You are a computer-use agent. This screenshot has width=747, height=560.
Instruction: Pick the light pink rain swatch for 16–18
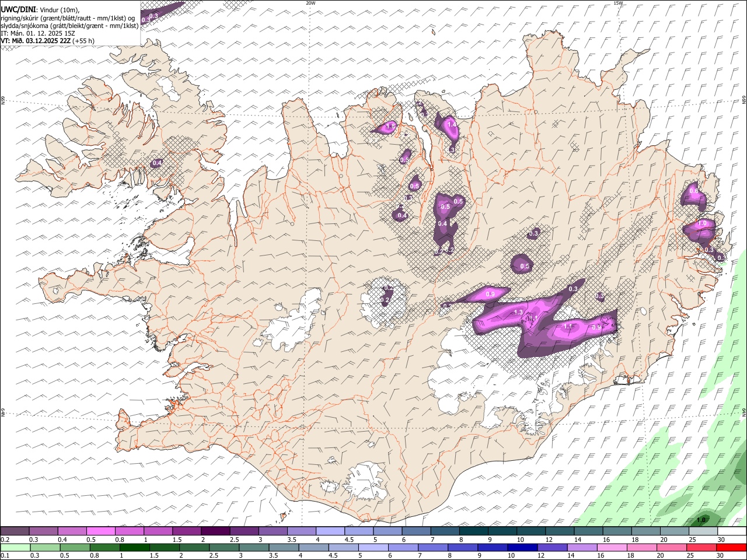tap(612, 548)
